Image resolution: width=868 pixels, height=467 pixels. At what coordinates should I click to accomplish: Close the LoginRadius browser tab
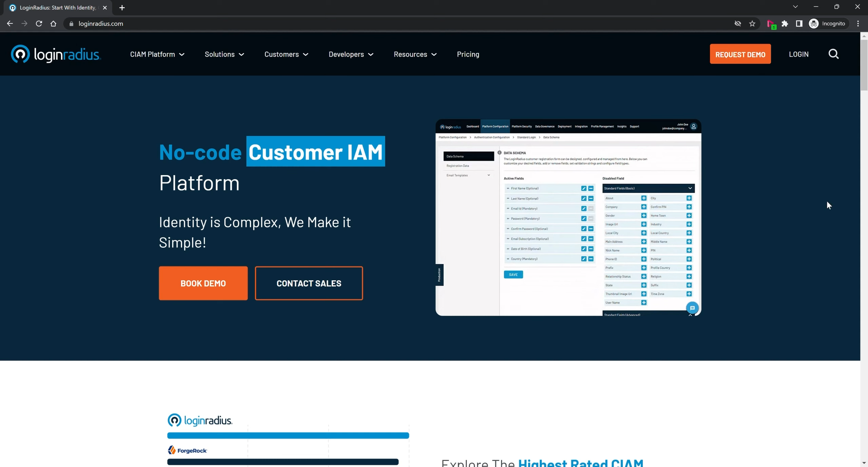click(x=105, y=7)
